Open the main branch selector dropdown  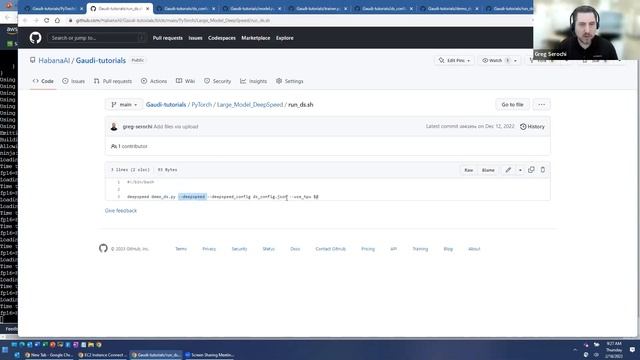[124, 105]
